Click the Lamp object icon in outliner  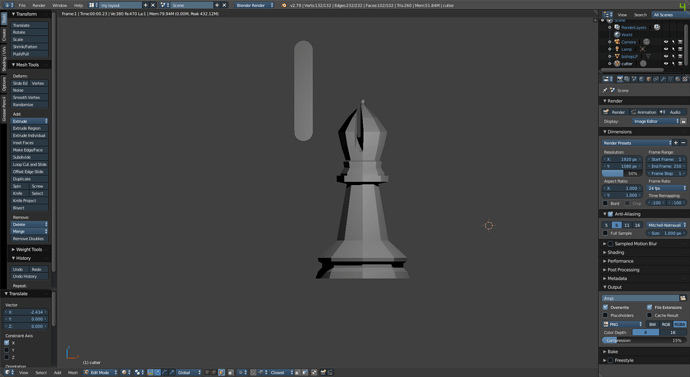click(617, 49)
